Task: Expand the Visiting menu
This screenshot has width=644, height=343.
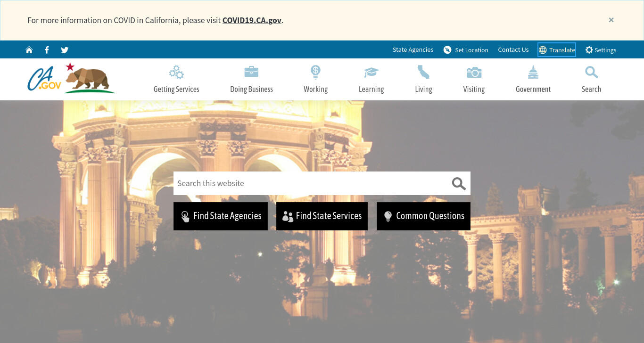Action: coord(474,79)
